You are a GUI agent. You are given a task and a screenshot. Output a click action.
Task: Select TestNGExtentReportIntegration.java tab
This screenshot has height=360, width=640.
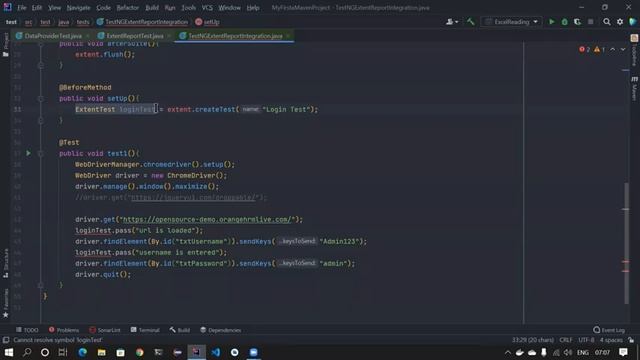(235, 36)
